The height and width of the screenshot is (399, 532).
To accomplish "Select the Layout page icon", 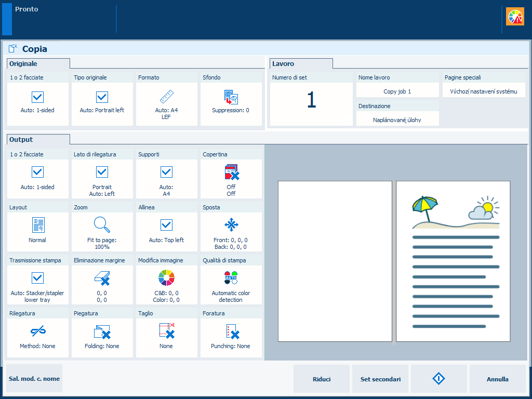I will point(37,225).
